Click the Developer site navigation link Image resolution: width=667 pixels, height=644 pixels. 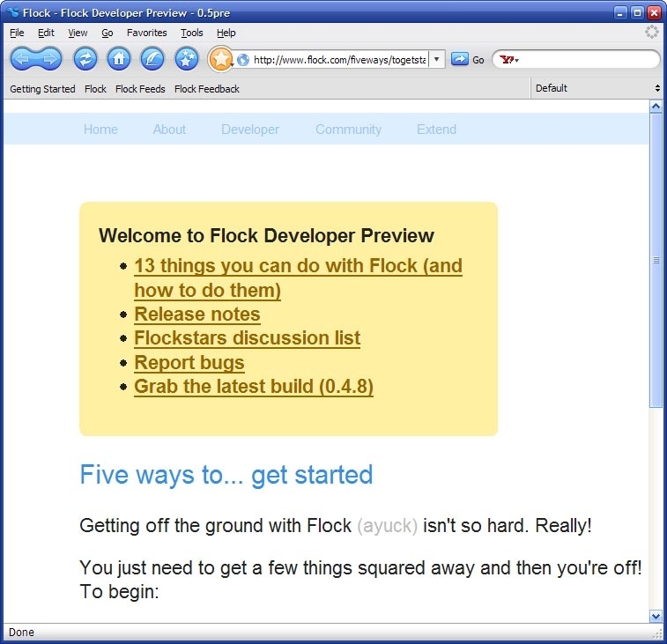pos(250,130)
